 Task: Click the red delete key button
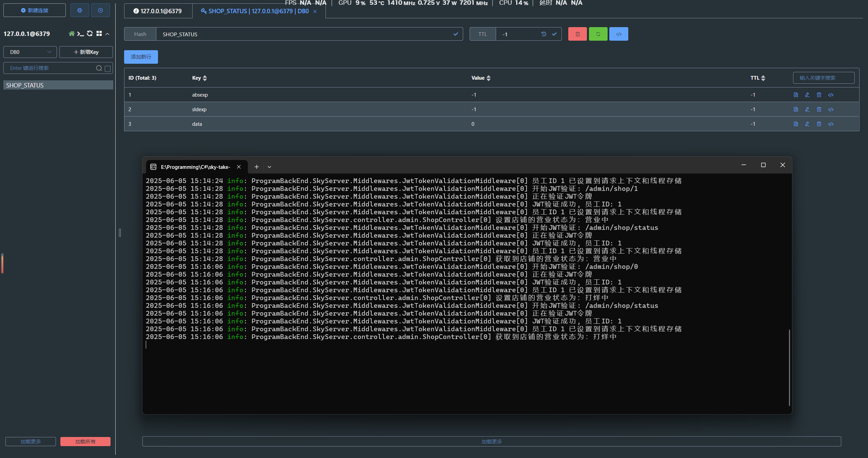(577, 34)
